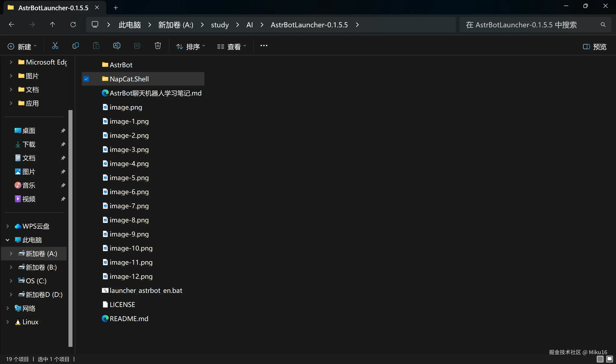Switch to details view in status bar
The image size is (616, 364).
point(600,359)
